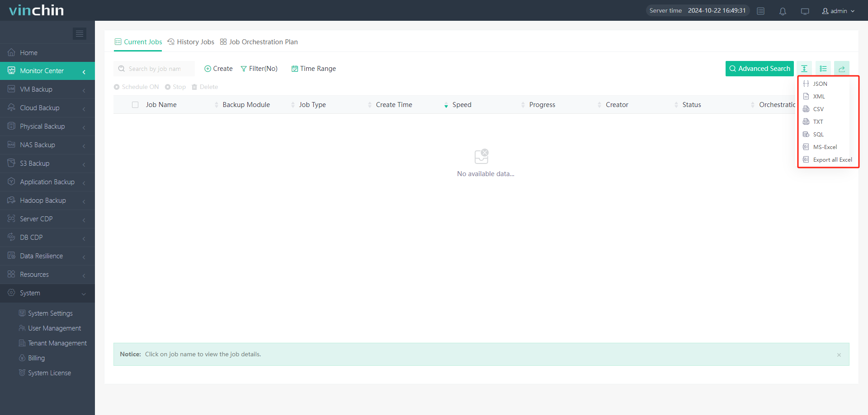Close the notice banner
Image resolution: width=868 pixels, height=415 pixels.
pos(839,355)
